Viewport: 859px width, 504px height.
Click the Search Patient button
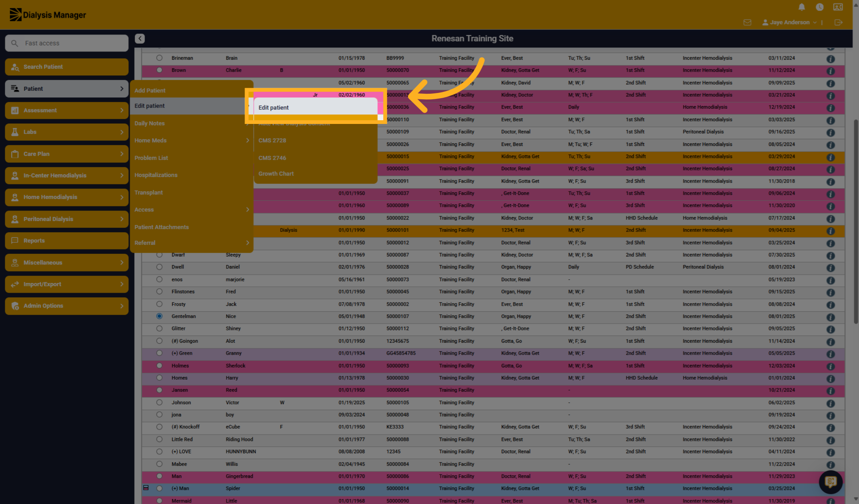point(67,67)
